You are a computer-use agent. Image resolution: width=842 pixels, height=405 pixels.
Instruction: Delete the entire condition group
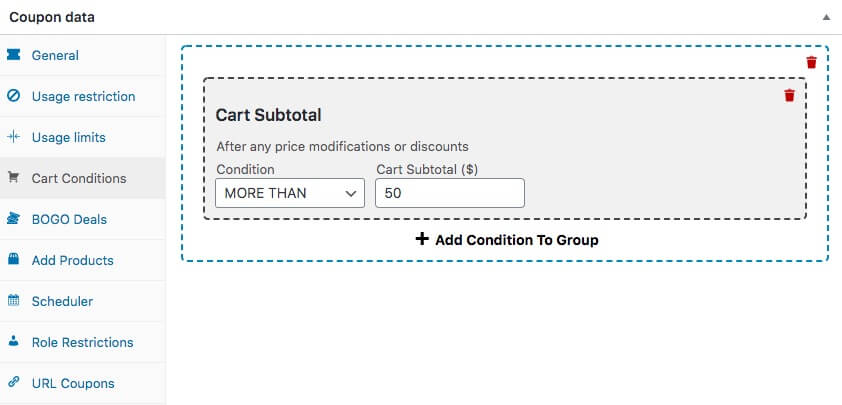(811, 62)
